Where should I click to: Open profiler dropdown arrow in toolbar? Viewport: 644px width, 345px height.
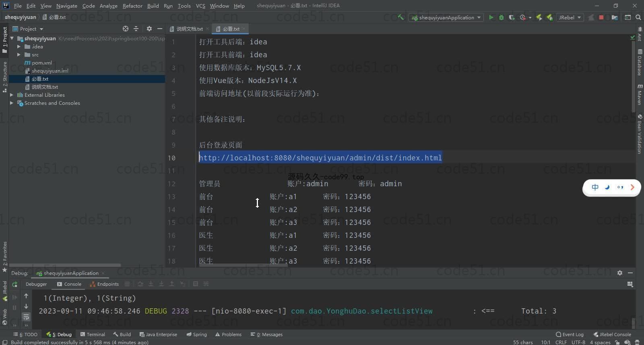tap(530, 18)
